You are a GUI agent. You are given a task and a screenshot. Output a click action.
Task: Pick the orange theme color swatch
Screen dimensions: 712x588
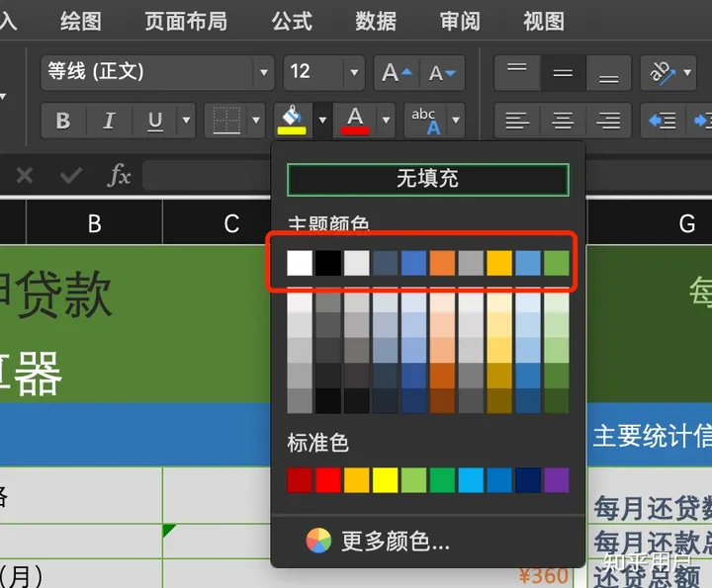coord(442,263)
